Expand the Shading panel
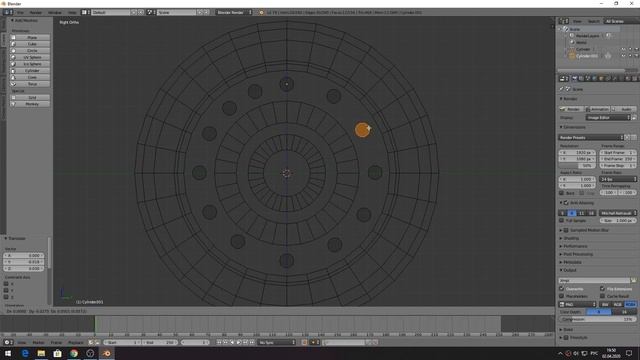Viewport: 640px width, 360px height. point(569,238)
